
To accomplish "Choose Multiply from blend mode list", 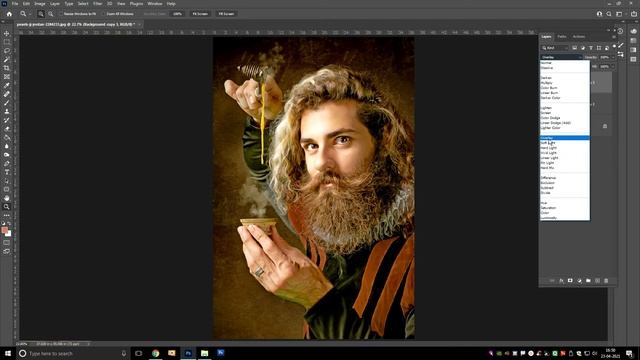I will (x=547, y=83).
